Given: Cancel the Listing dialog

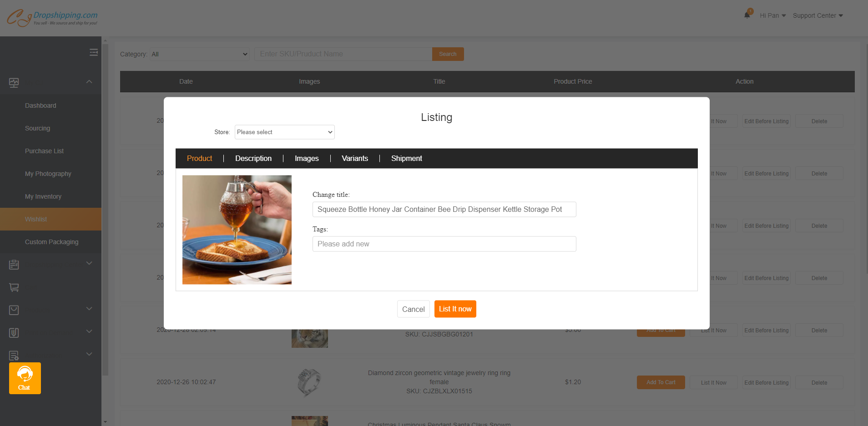Looking at the screenshot, I should (x=414, y=309).
